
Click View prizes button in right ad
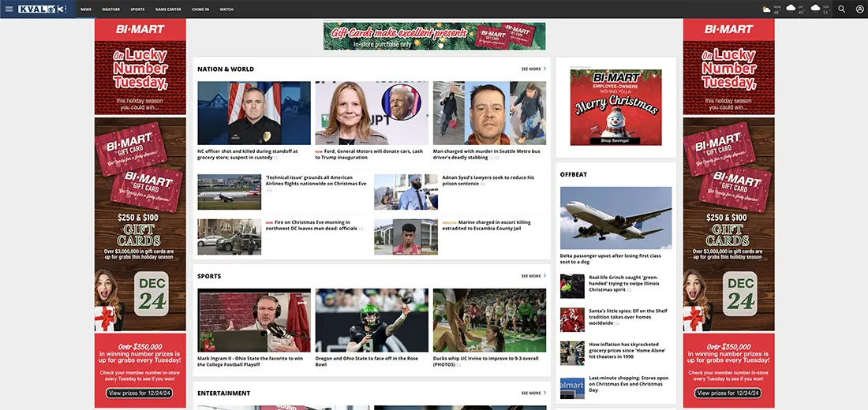coord(728,393)
